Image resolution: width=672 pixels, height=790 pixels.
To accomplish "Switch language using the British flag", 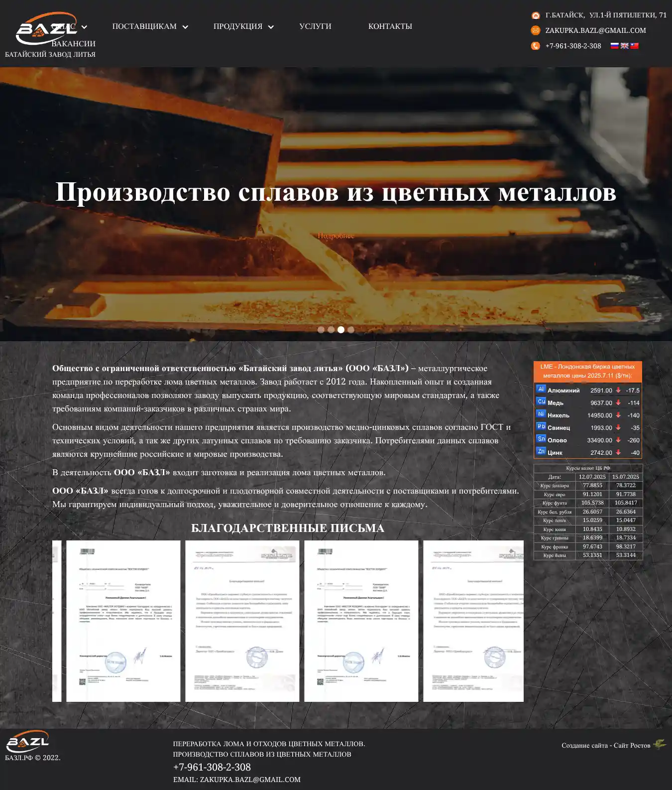I will point(624,46).
